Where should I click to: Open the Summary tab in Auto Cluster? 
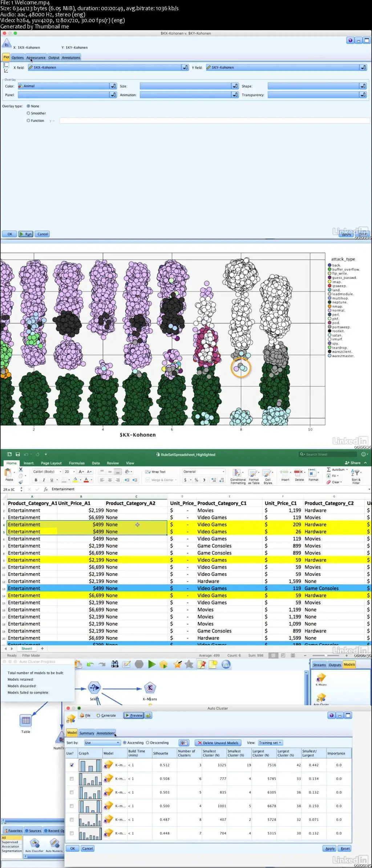(86, 733)
